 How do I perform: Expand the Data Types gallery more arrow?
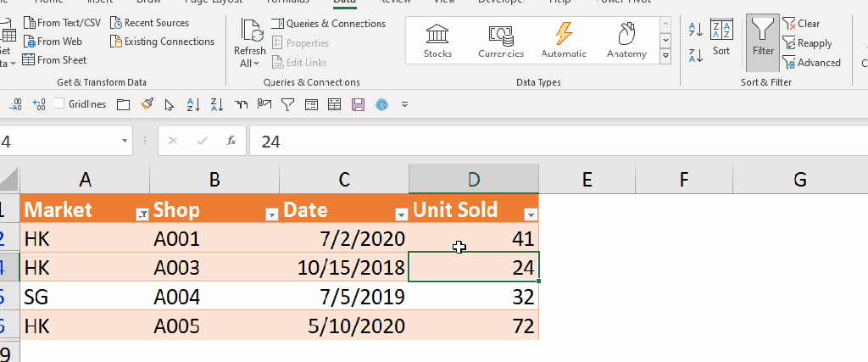pyautogui.click(x=665, y=56)
